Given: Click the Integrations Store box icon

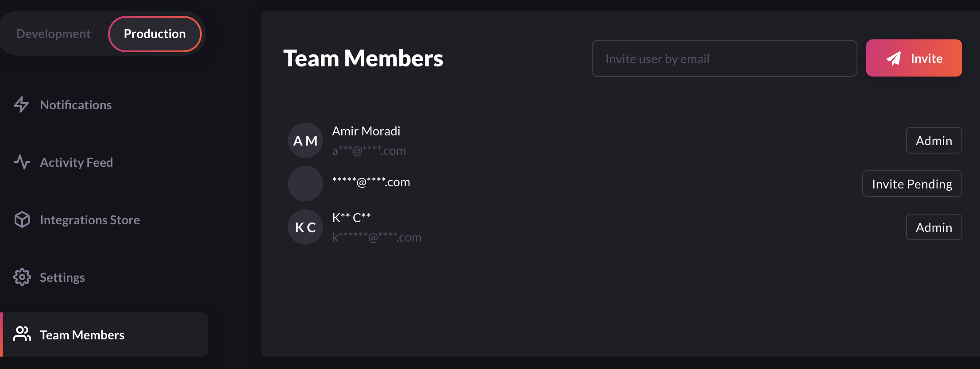Looking at the screenshot, I should (x=22, y=219).
